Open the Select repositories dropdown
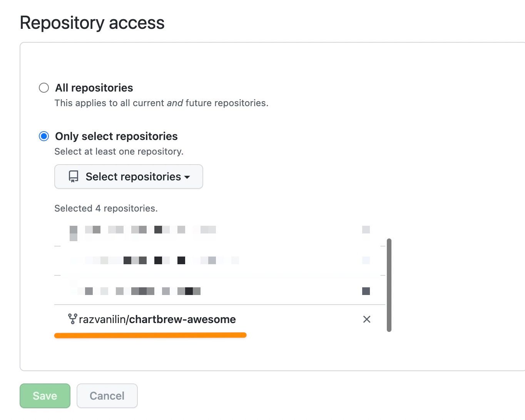 [129, 177]
